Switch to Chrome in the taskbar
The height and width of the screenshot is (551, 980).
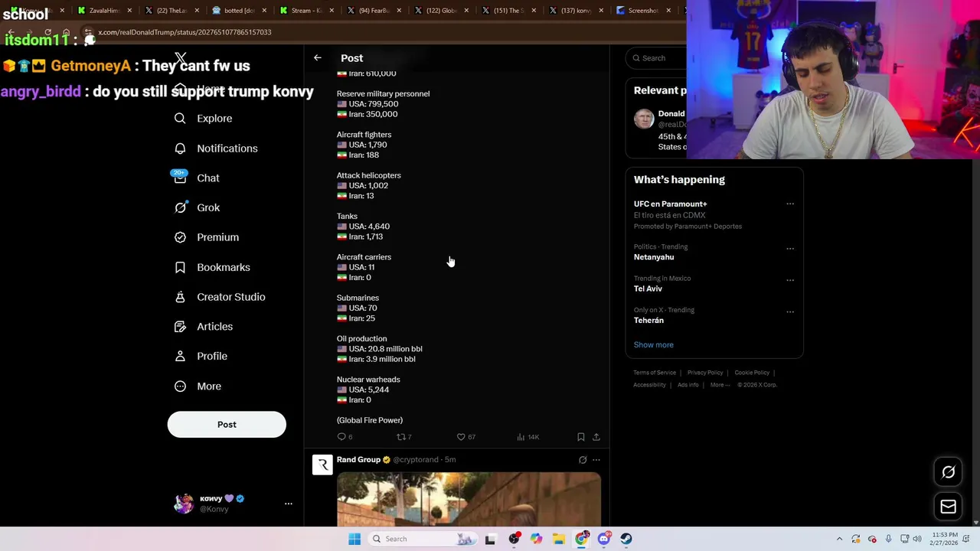click(x=582, y=539)
